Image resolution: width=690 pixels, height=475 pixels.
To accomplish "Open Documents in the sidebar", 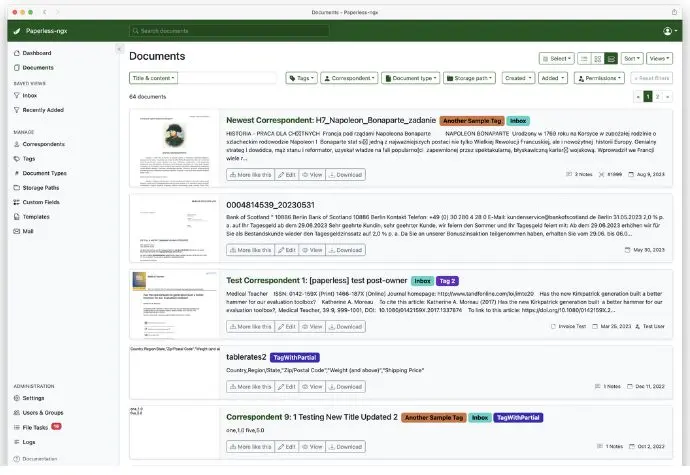I will click(x=33, y=68).
